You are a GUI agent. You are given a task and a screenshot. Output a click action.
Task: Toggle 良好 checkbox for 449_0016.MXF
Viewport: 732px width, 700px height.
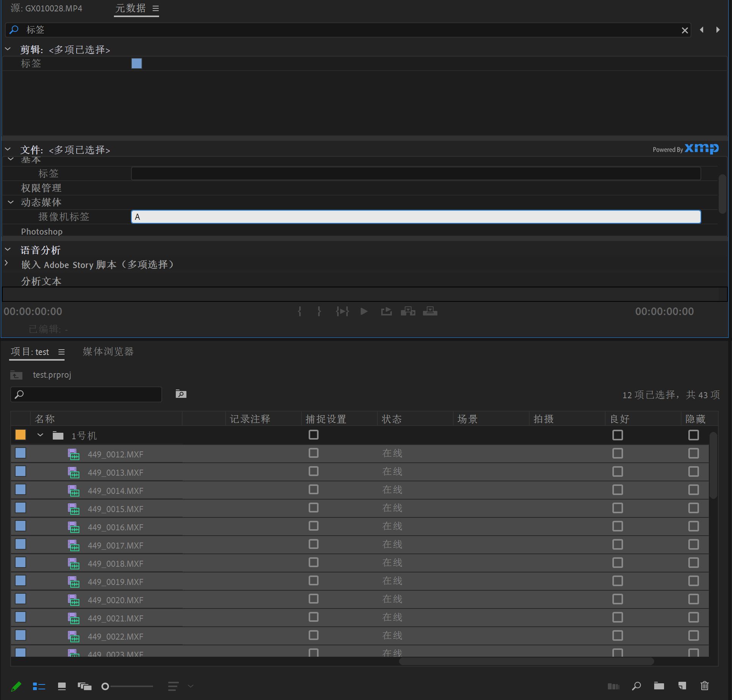click(x=618, y=526)
